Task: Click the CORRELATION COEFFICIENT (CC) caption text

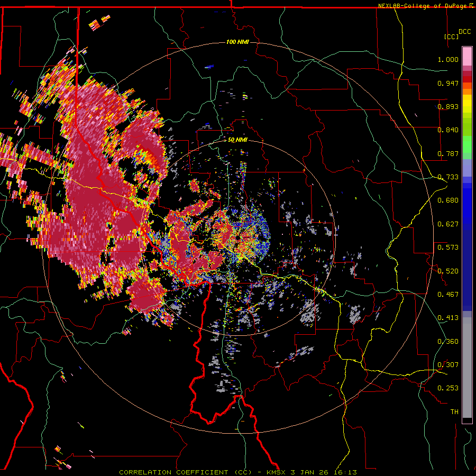Action: 185,472
